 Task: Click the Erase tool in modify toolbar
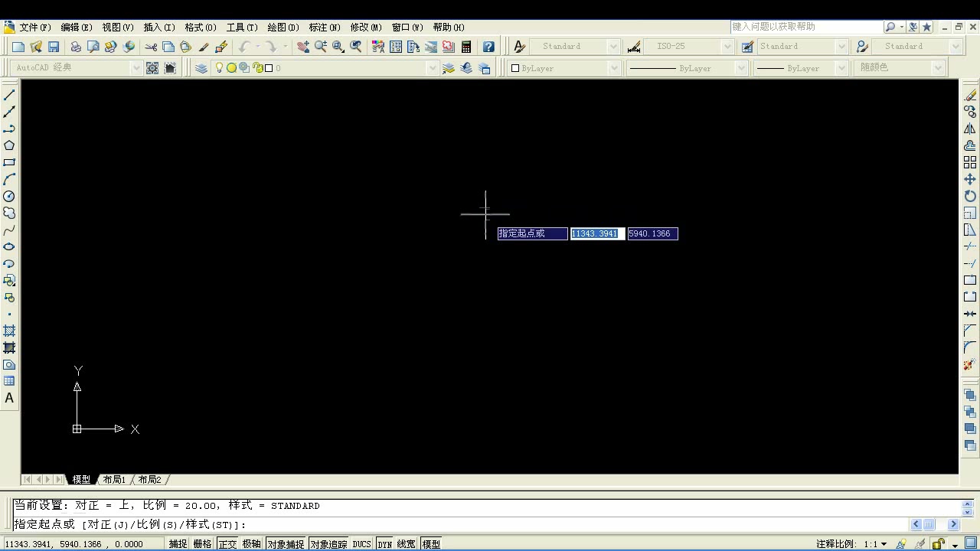click(x=970, y=95)
